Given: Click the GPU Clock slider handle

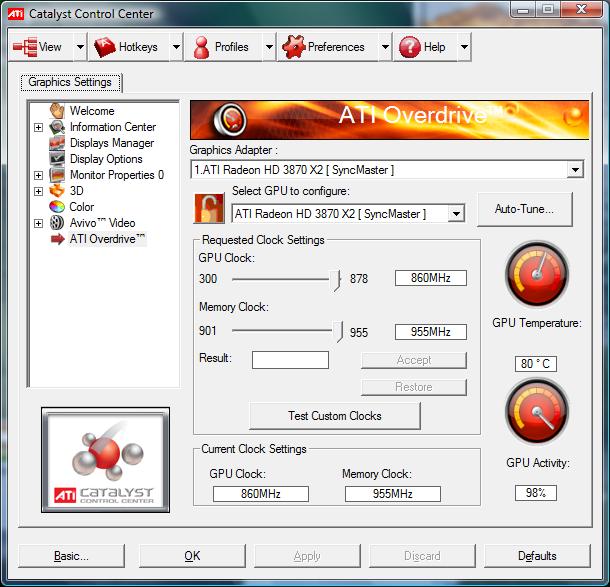Looking at the screenshot, I should click(337, 279).
